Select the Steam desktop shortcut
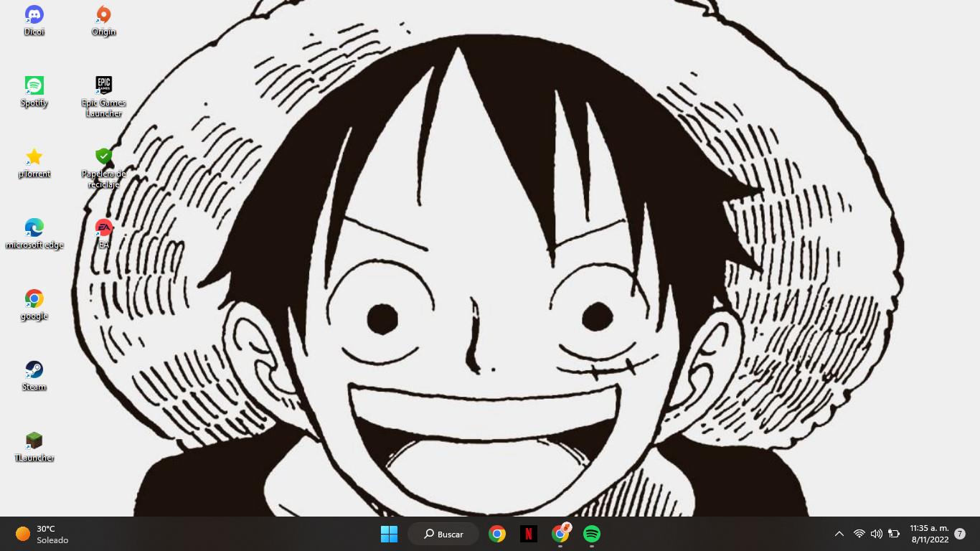 [34, 369]
